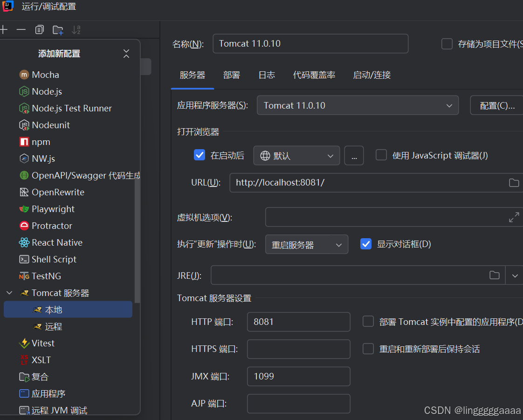
Task: Pick the TestNG configuration icon
Action: point(24,276)
